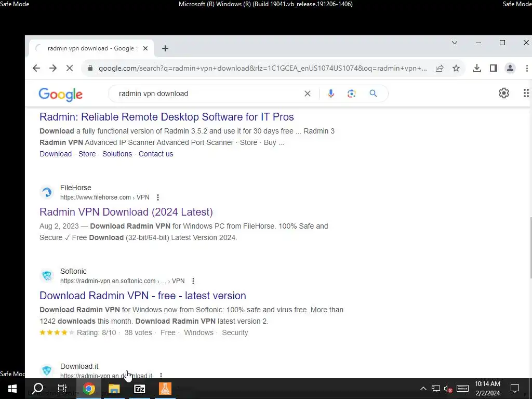Share this page from address bar

pyautogui.click(x=440, y=68)
